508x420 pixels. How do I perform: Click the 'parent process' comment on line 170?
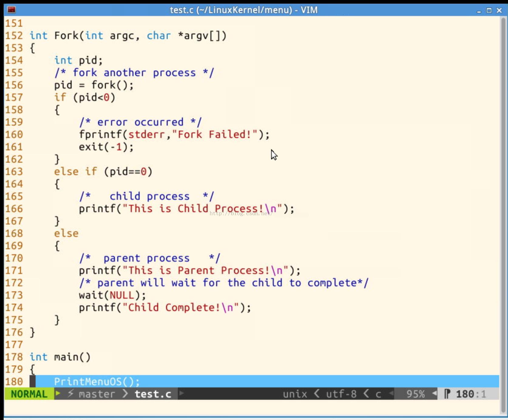tap(150, 258)
